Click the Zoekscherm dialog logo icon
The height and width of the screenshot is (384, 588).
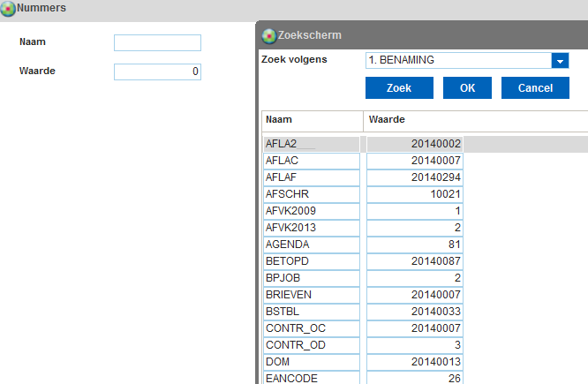coord(269,36)
